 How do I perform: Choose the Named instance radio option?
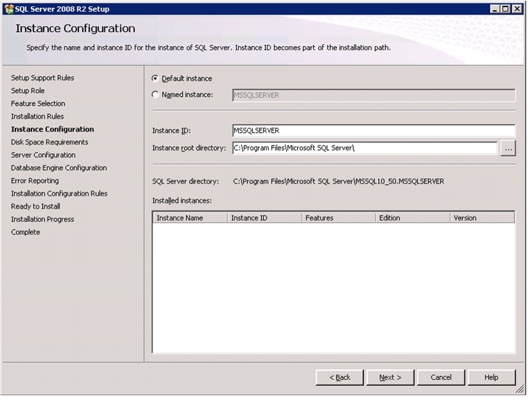point(156,95)
